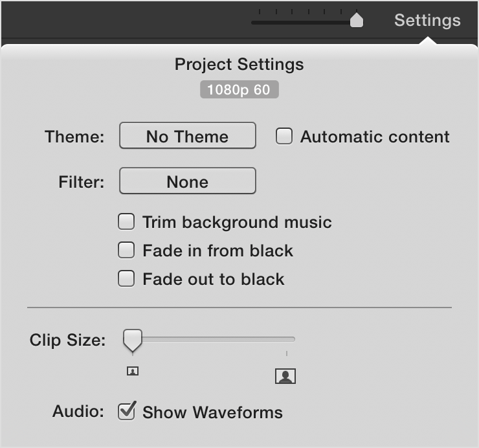
Task: Click the Settings menu button
Action: click(x=427, y=20)
